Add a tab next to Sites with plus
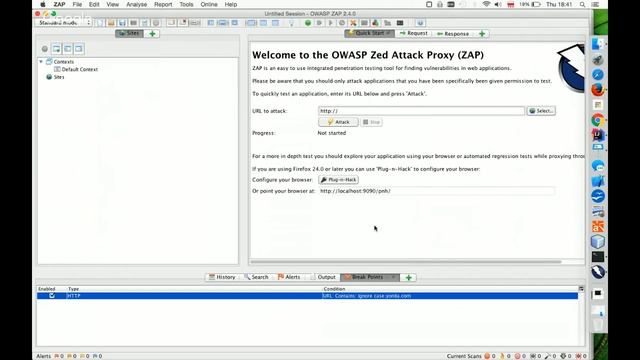The height and width of the screenshot is (360, 640). pos(152,34)
